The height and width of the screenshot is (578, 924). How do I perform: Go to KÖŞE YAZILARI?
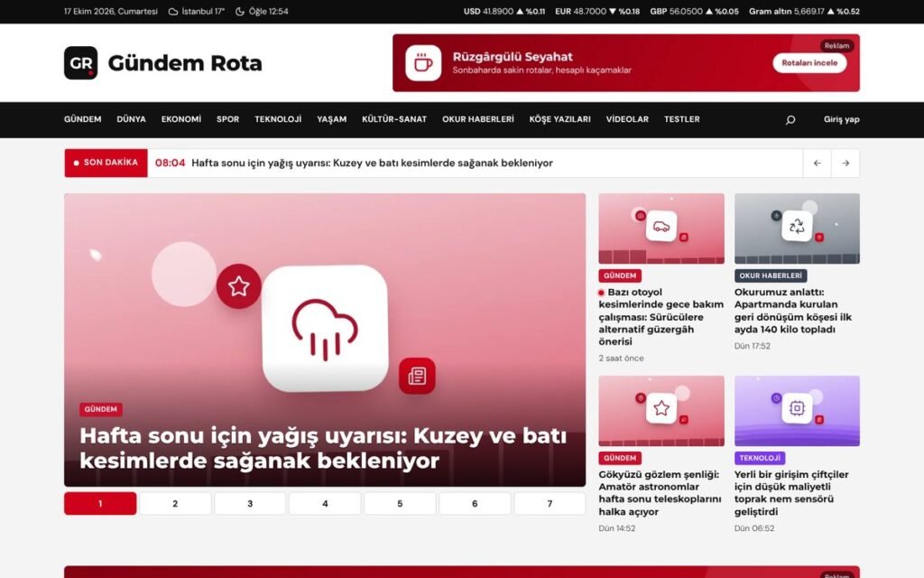click(559, 119)
